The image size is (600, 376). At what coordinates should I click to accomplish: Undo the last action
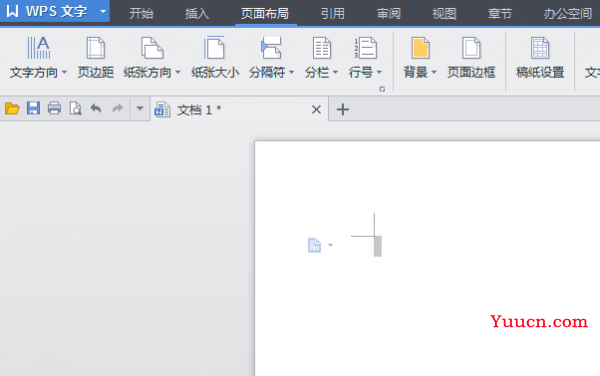coord(96,109)
